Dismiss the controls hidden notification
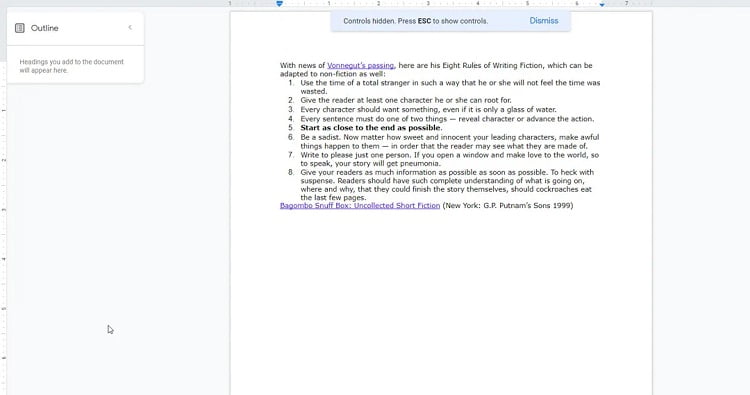750x395 pixels. tap(544, 21)
